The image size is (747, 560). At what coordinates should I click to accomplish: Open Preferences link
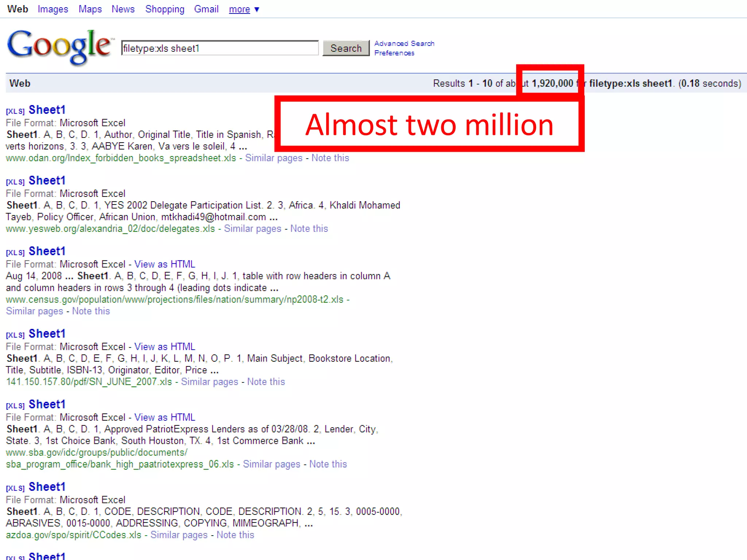394,53
